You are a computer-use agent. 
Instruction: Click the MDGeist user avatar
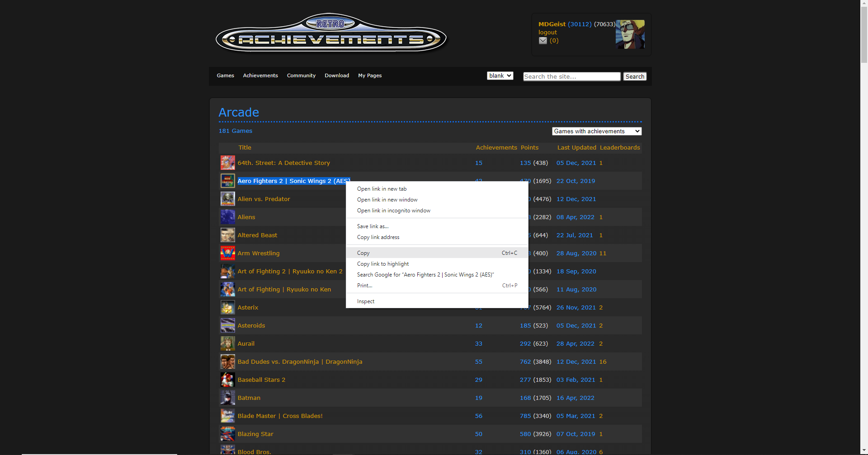point(630,34)
